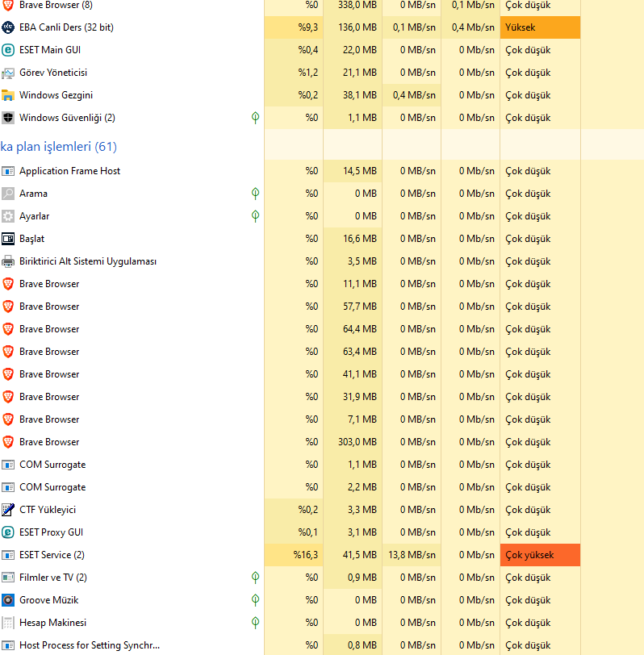
Task: Click the '338,0 MB' memory value
Action: 358,5
